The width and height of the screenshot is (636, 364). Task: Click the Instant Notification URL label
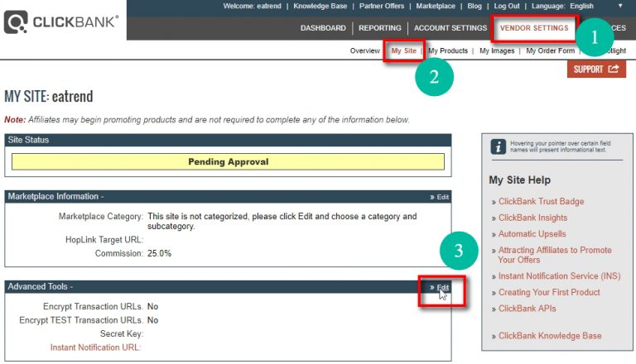[95, 347]
